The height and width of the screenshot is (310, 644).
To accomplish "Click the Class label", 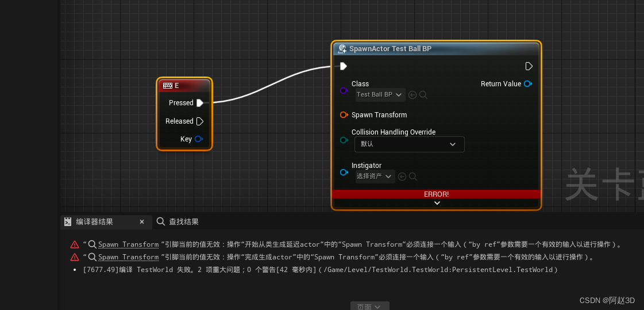I will coord(360,84).
